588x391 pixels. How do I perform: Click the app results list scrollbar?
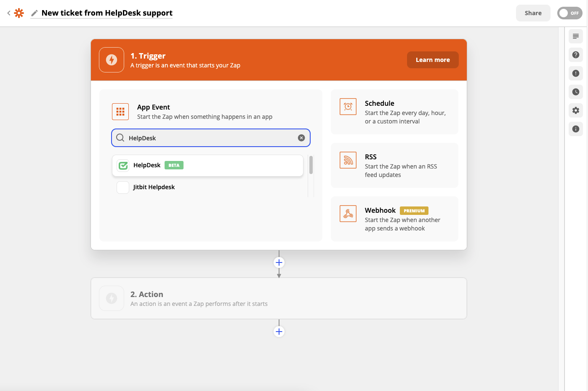click(x=311, y=165)
